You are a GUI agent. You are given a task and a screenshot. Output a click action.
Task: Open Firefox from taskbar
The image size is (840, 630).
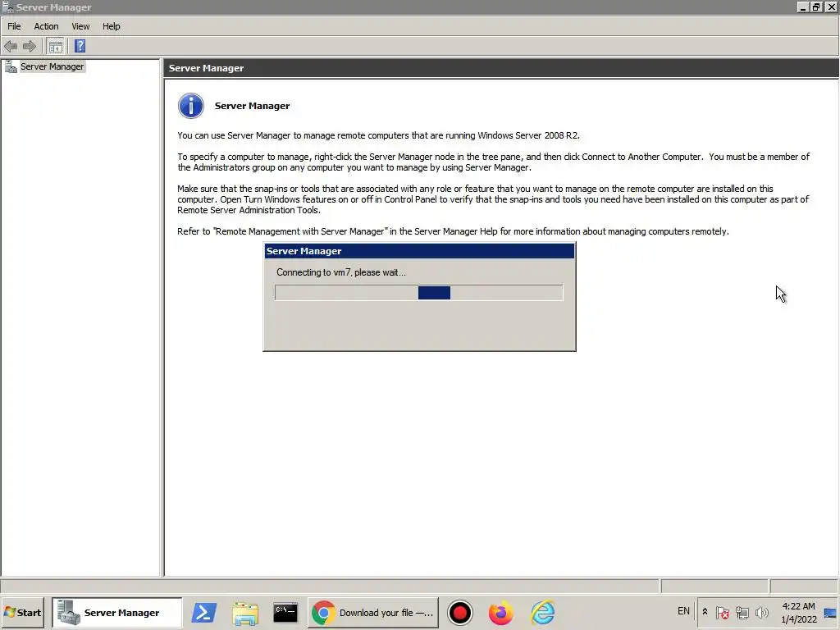tap(501, 612)
